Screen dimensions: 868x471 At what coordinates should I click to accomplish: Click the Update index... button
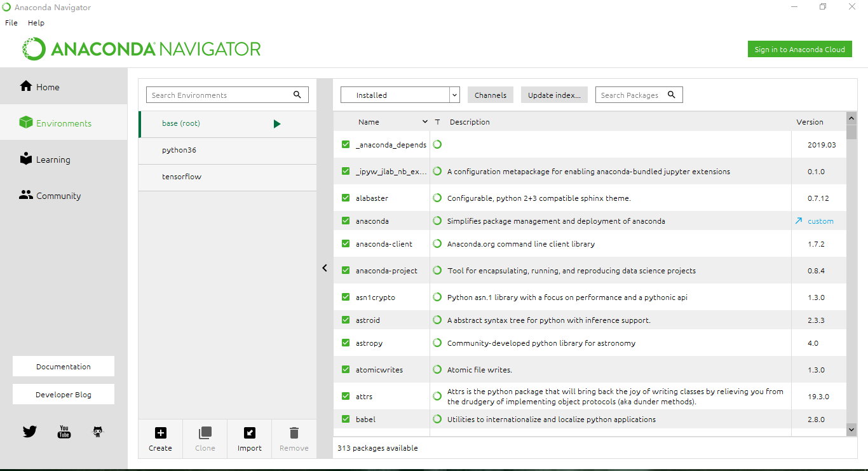point(554,95)
